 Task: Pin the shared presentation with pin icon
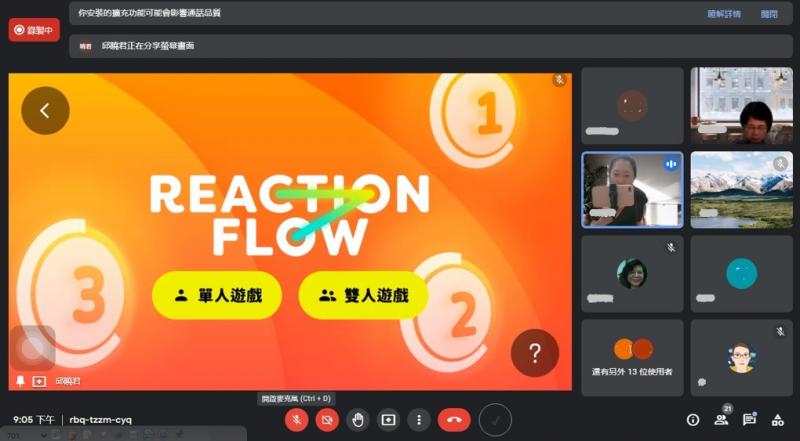[20, 381]
